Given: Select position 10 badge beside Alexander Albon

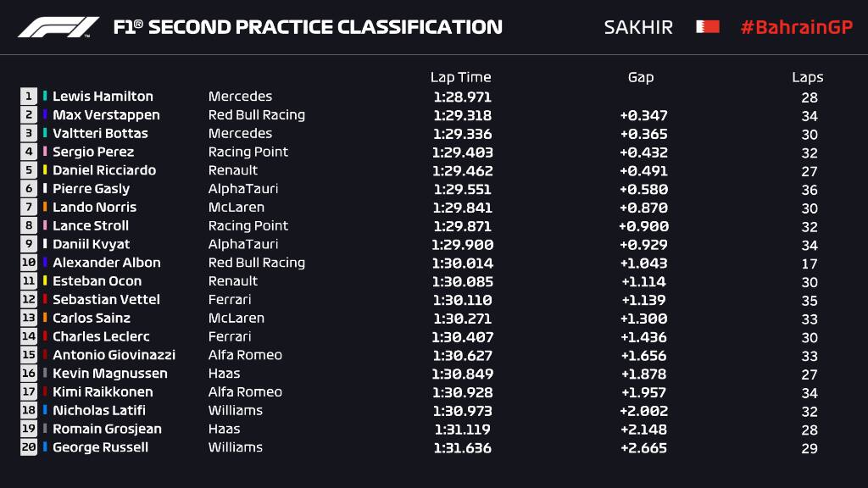Looking at the screenshot, I should (x=29, y=263).
